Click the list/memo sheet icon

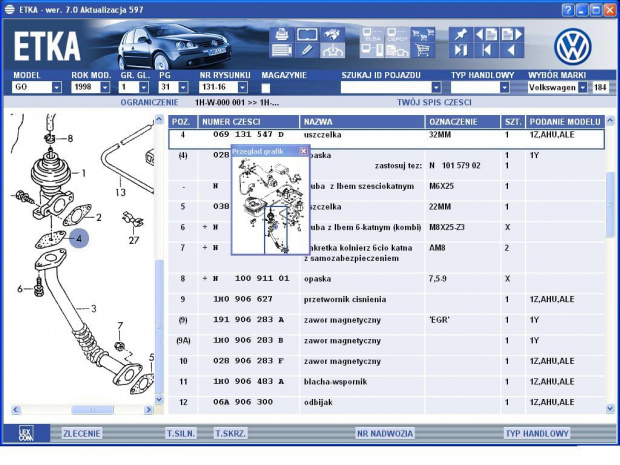pos(282,51)
